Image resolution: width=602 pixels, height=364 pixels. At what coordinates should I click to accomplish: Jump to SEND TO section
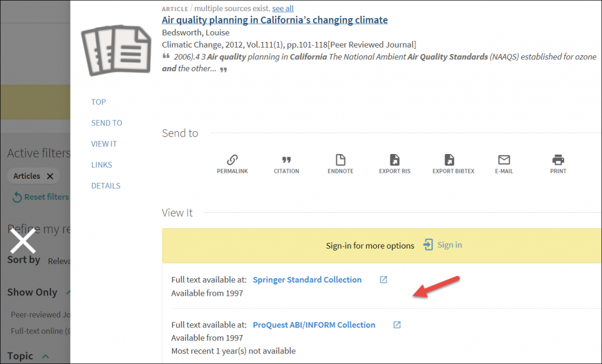tap(106, 123)
